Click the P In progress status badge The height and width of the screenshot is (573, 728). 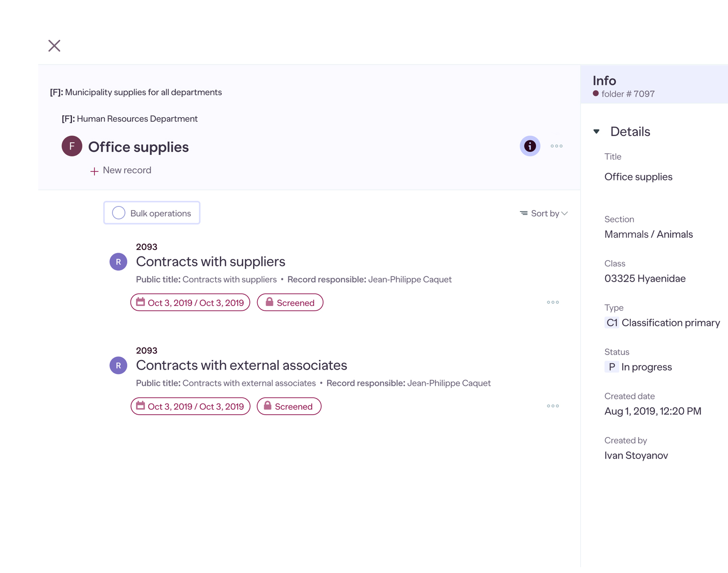(x=612, y=367)
